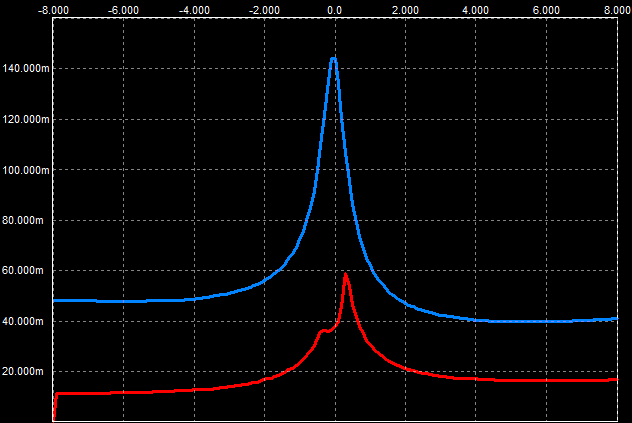Screen dimensions: 632x423
Task: Click the 60.000m y-axis label
Action: [x=23, y=271]
